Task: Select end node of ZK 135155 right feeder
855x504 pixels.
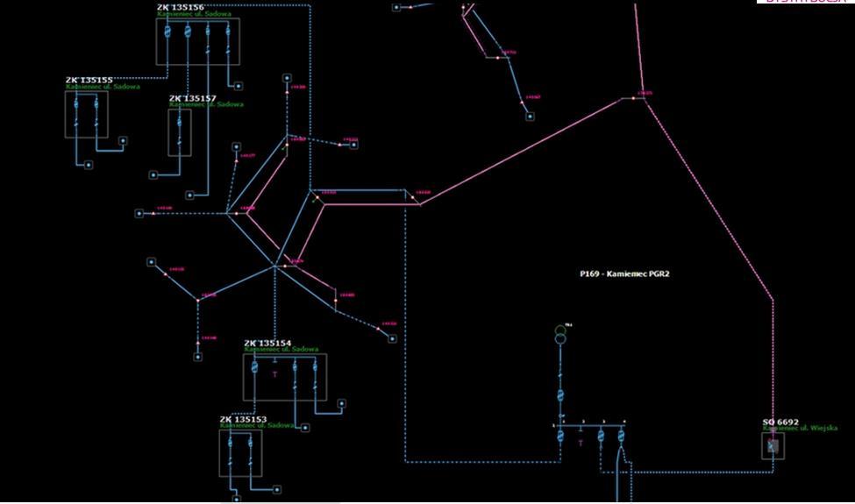Action: tap(124, 140)
